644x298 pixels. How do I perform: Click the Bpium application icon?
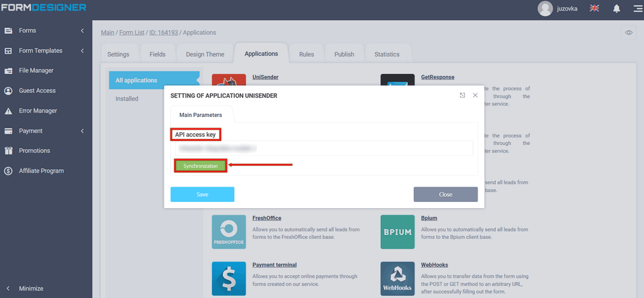pos(397,232)
